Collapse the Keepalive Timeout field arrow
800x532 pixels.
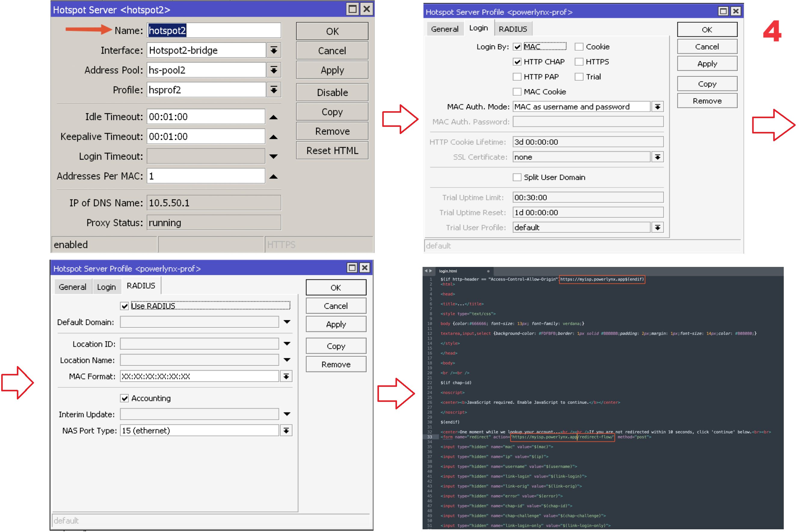pyautogui.click(x=273, y=137)
